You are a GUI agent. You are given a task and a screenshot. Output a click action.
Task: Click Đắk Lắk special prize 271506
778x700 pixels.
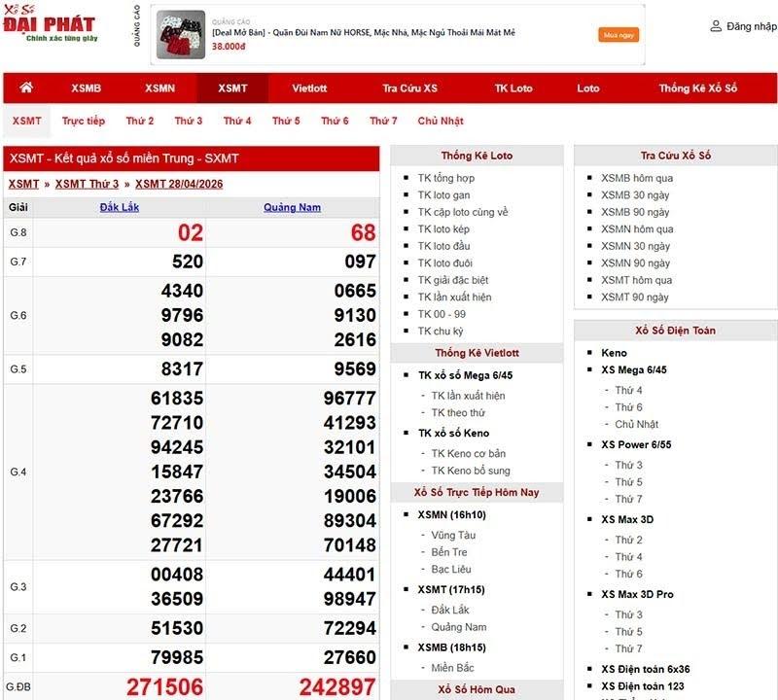click(164, 687)
